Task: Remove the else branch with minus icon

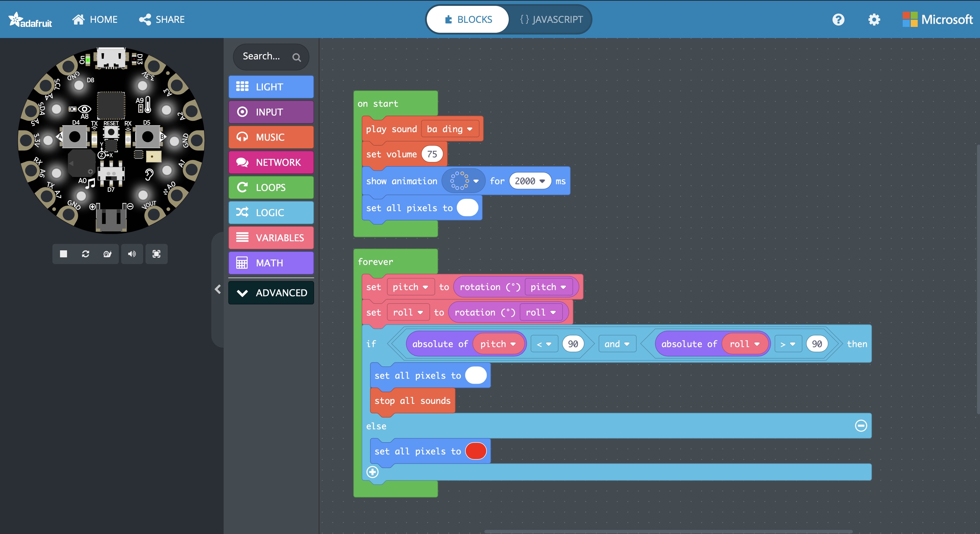Action: pyautogui.click(x=861, y=426)
